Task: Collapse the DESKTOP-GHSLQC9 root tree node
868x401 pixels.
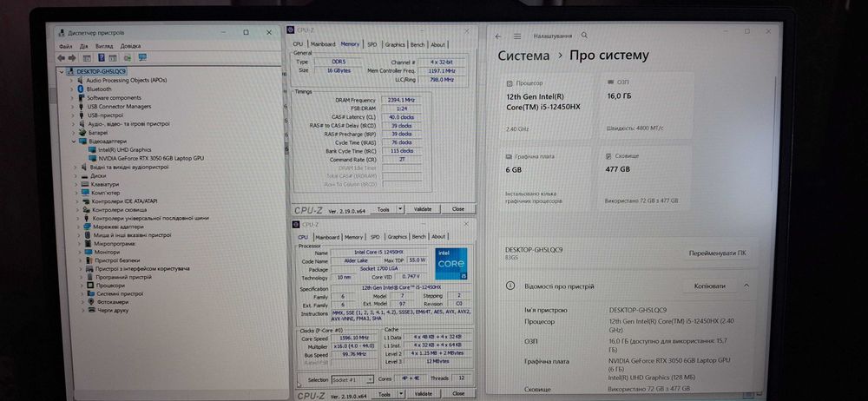Action: pos(61,71)
